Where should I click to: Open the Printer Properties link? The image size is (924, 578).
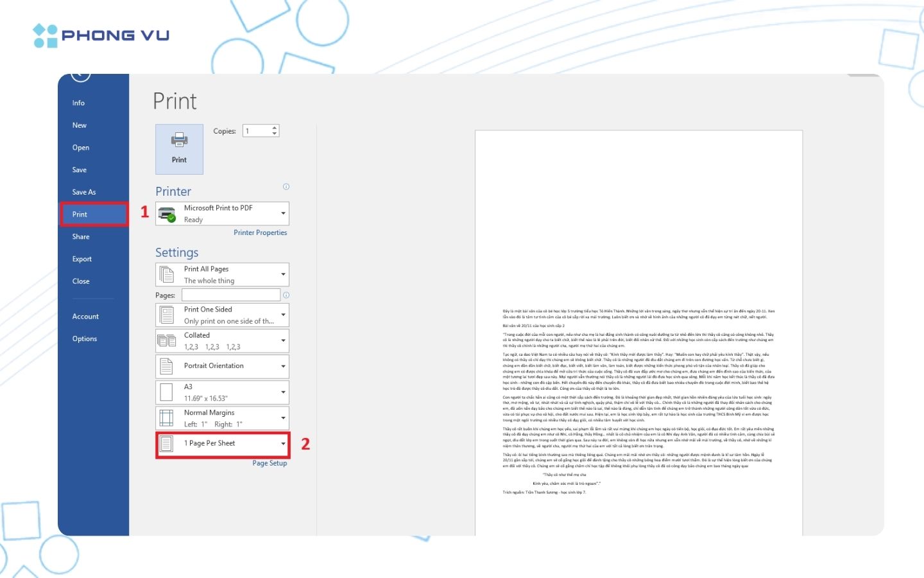pos(260,232)
